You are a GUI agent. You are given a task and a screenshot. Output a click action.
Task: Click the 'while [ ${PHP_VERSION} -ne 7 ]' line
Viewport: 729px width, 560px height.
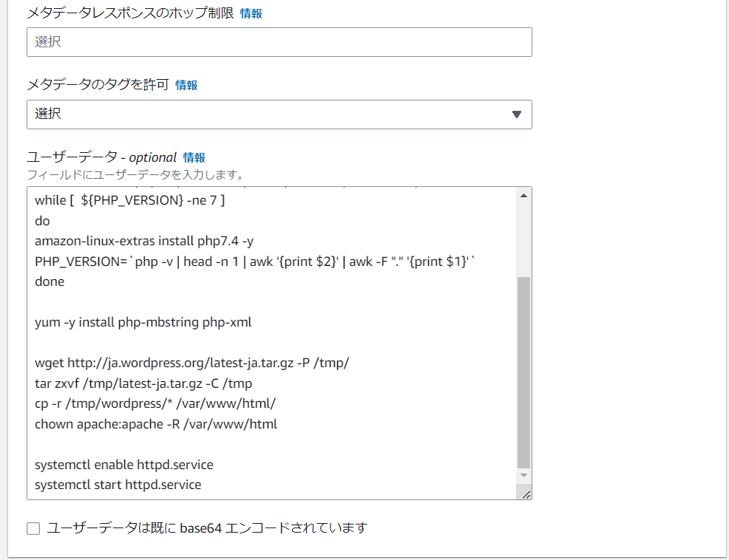pos(129,200)
